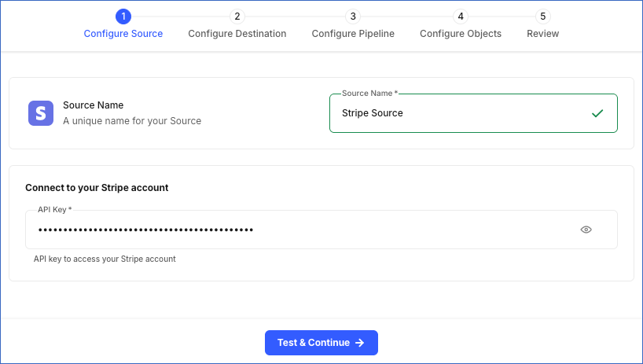
Task: Select the Configure Source step
Action: [x=123, y=24]
